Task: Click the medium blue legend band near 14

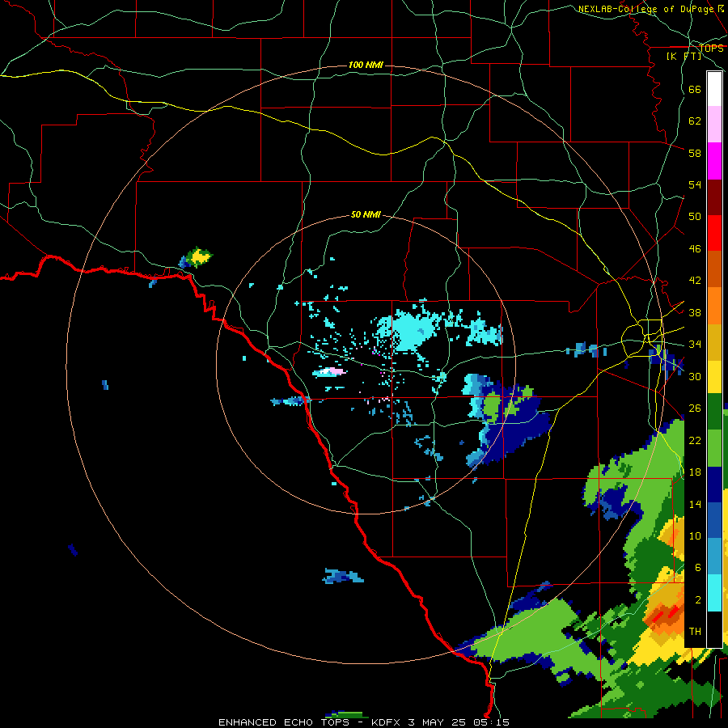Action: [x=714, y=520]
